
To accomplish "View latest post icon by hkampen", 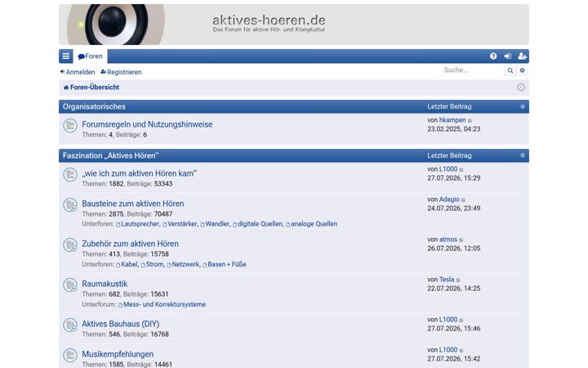I will (470, 120).
